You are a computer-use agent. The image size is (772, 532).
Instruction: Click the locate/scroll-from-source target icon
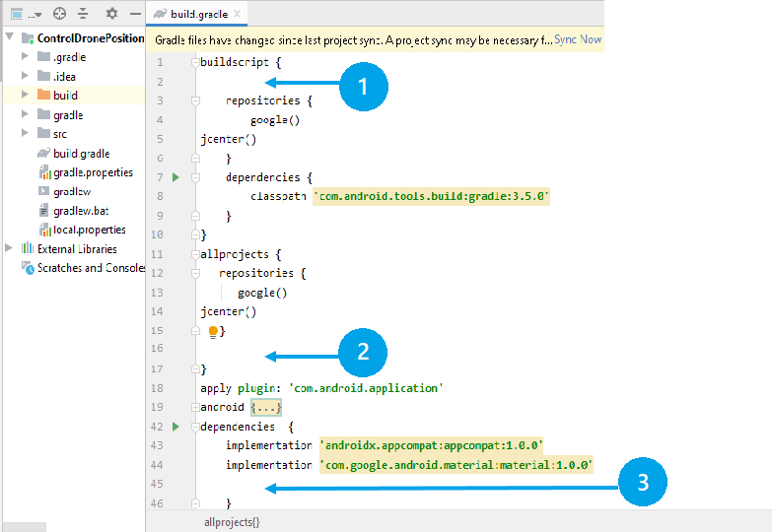pyautogui.click(x=59, y=14)
